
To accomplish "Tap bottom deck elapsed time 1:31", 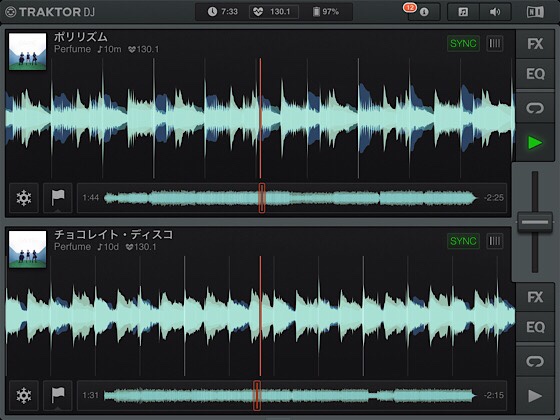I will (x=90, y=395).
